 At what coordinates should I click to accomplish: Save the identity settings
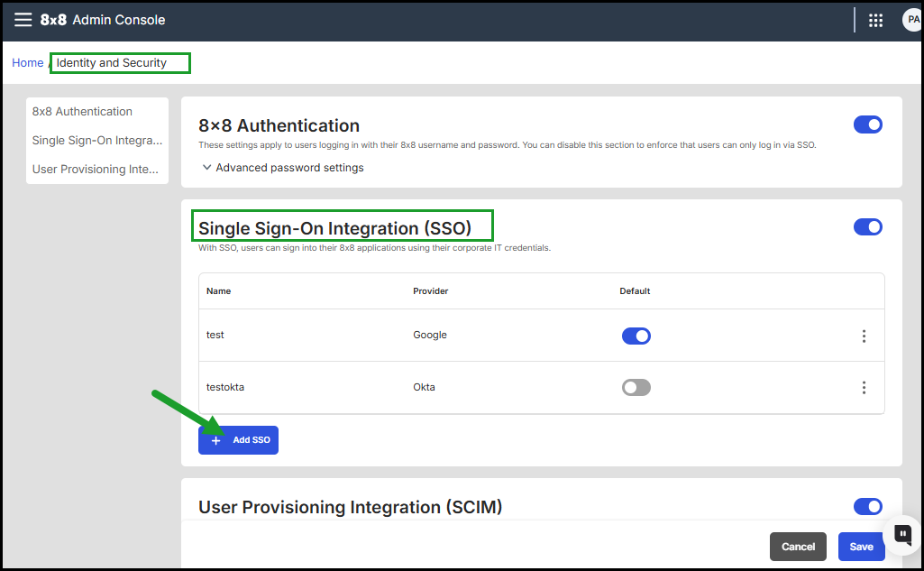pos(861,547)
